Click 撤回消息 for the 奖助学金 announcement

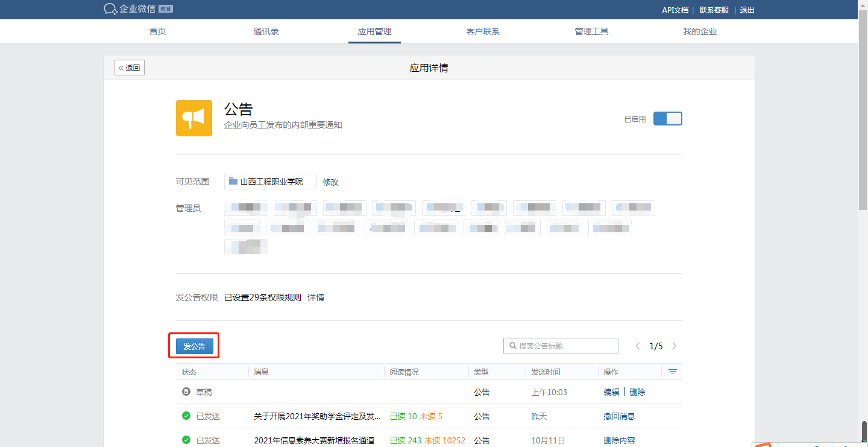(x=619, y=416)
